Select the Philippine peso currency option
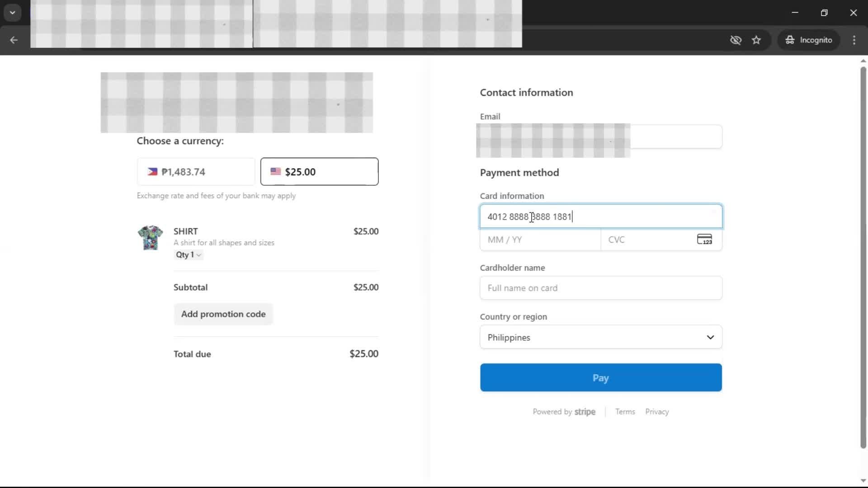 [196, 172]
